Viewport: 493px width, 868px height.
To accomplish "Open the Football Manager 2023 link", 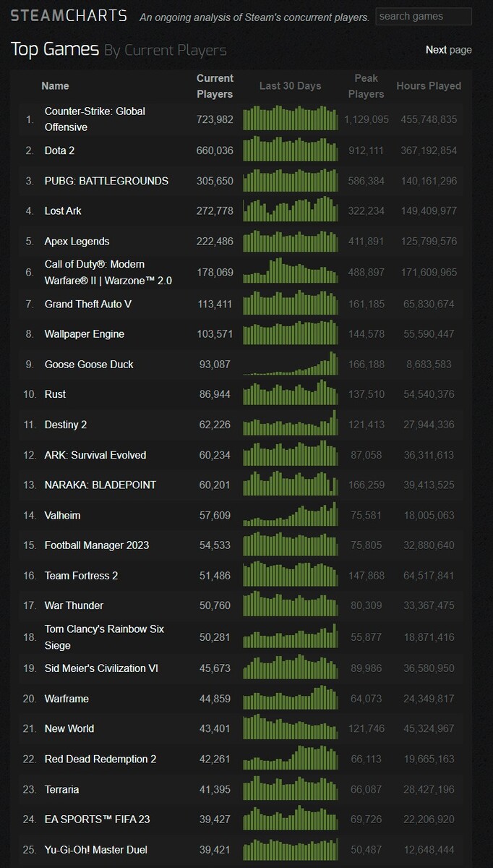I will click(97, 545).
